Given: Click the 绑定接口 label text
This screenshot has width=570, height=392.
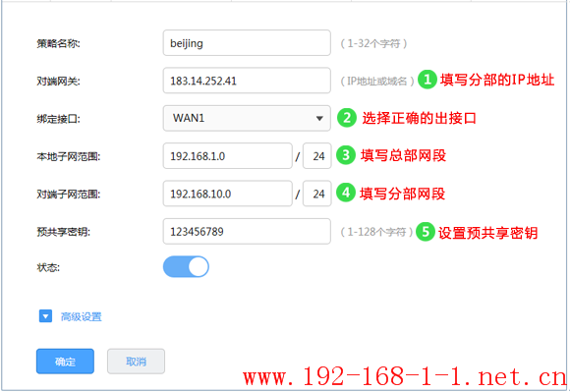Looking at the screenshot, I should click(58, 119).
